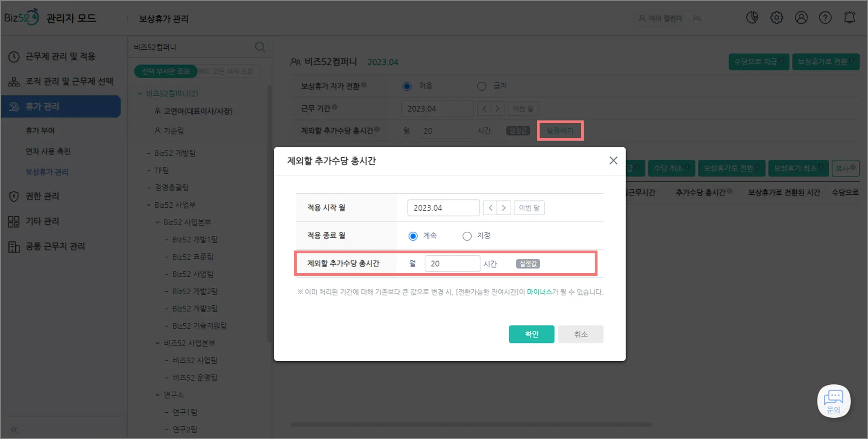Close the 제외할 추가수당 총시간 dialog
The width and height of the screenshot is (868, 439).
pyautogui.click(x=613, y=160)
